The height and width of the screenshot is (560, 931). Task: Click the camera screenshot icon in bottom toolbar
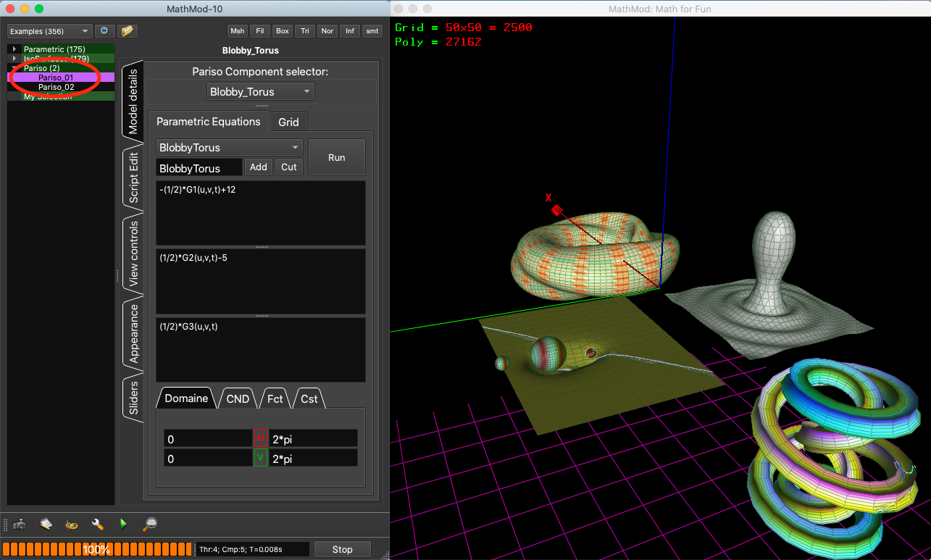(20, 524)
